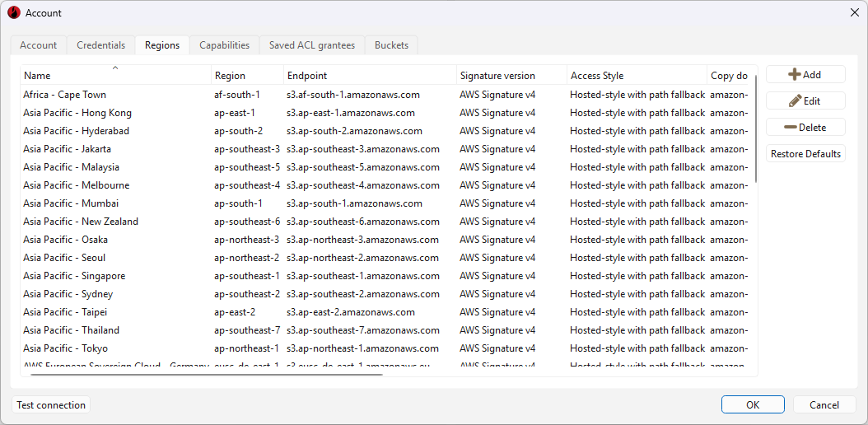Click the minus icon on Delete button
Viewport: 868px width, 425px height.
point(791,128)
